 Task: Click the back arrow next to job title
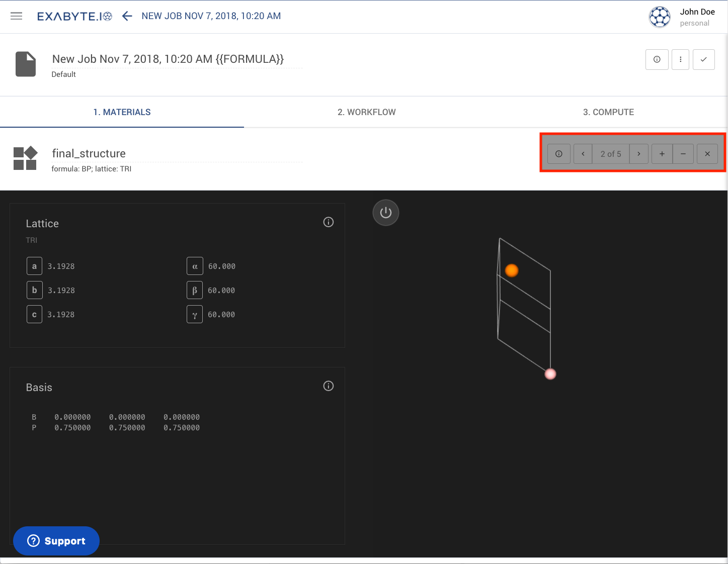tap(127, 16)
